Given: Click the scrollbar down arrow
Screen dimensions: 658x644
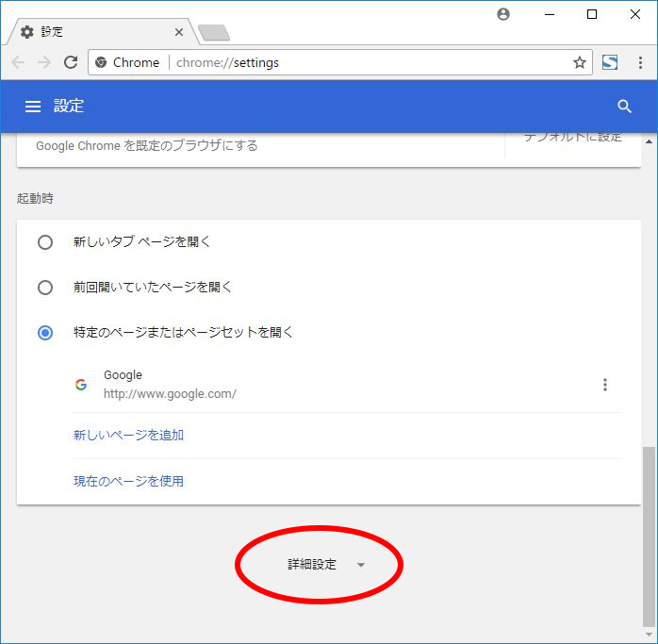Looking at the screenshot, I should [x=650, y=635].
